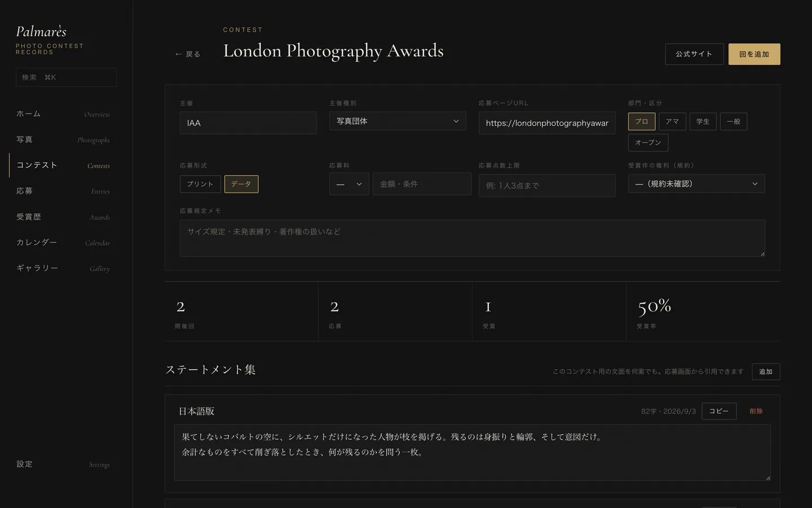
Task: Toggle the 学生 category chip
Action: pos(703,121)
